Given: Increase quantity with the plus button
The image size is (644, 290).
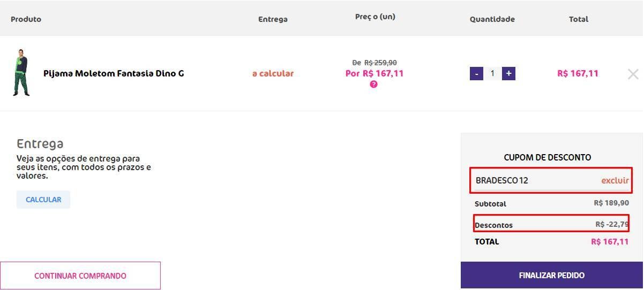Looking at the screenshot, I should [x=508, y=73].
